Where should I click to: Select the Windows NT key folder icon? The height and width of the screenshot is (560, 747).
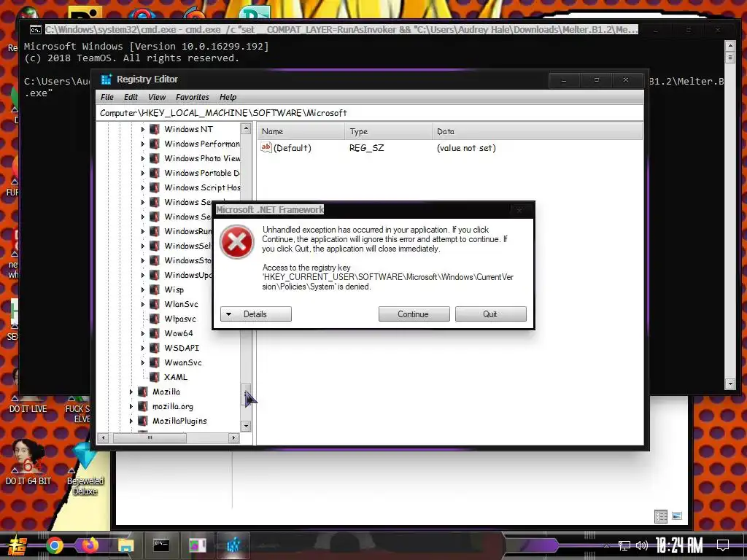(x=155, y=129)
